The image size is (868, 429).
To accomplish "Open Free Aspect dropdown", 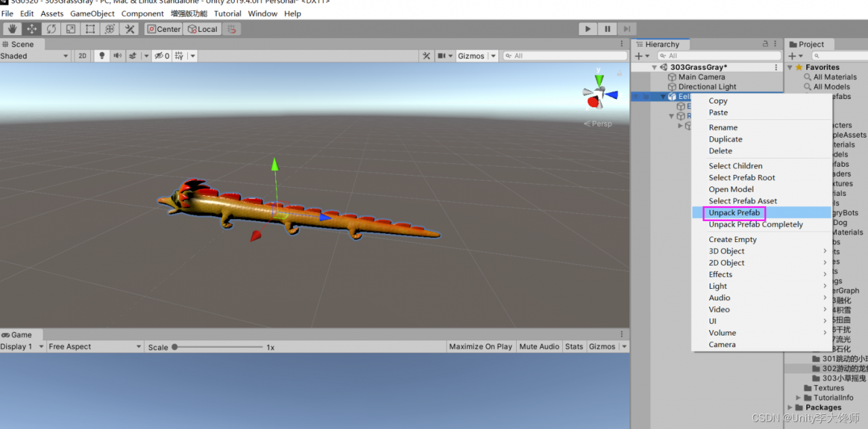I will (x=94, y=346).
